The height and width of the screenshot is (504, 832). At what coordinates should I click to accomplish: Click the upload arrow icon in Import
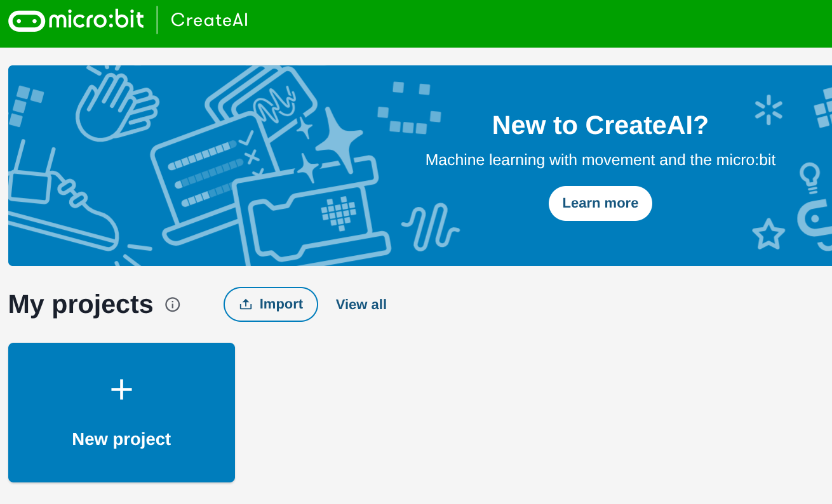(246, 305)
